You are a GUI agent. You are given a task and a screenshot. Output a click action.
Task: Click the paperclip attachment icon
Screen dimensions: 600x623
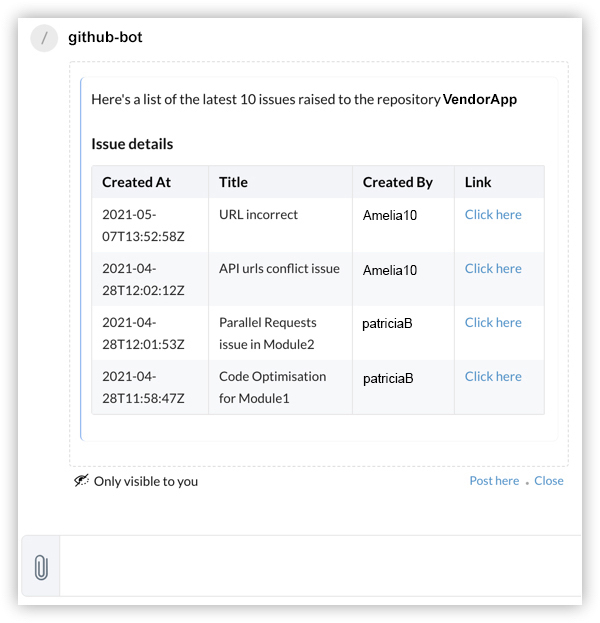[x=40, y=568]
